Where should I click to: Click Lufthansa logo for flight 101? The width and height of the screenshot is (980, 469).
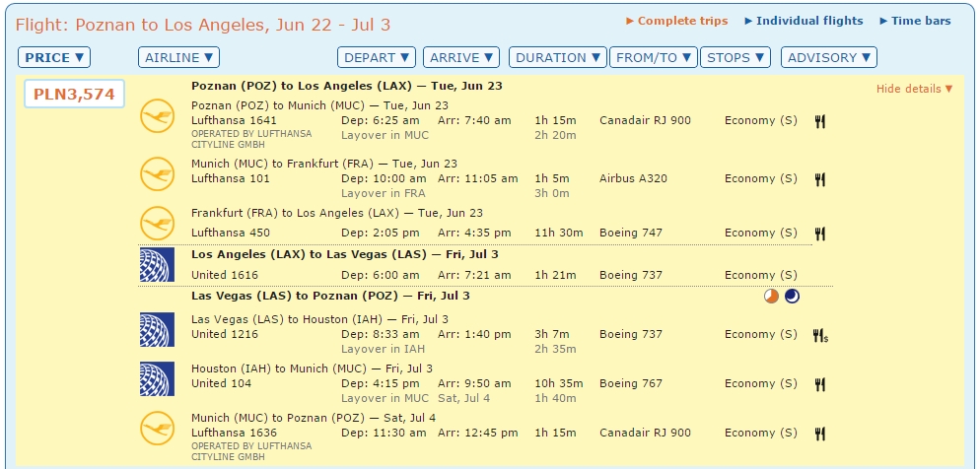tap(157, 173)
